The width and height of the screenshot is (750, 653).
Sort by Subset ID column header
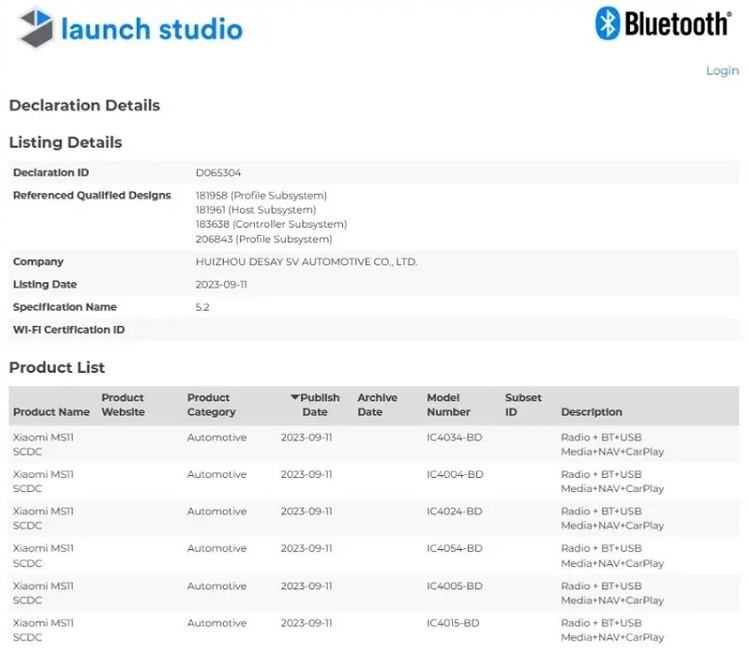(x=523, y=405)
